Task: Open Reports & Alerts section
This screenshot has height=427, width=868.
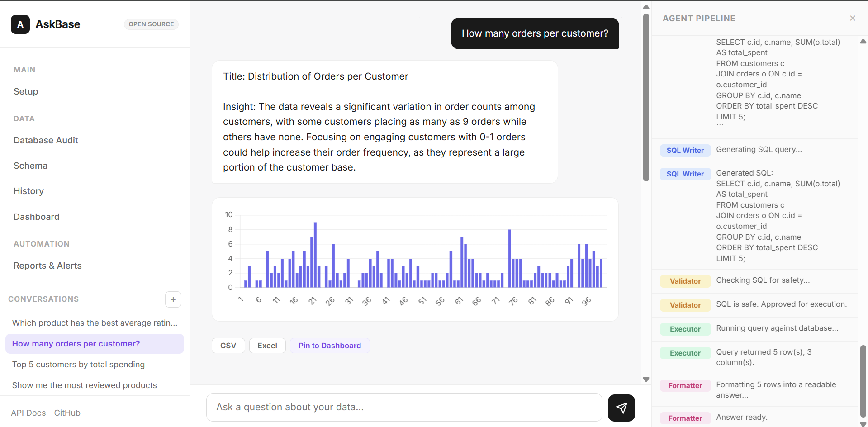Action: pos(47,266)
